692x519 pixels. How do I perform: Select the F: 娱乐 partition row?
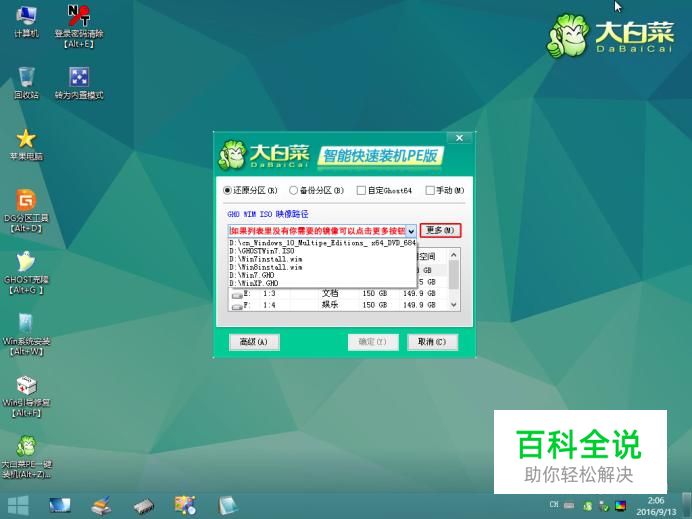tap(338, 305)
